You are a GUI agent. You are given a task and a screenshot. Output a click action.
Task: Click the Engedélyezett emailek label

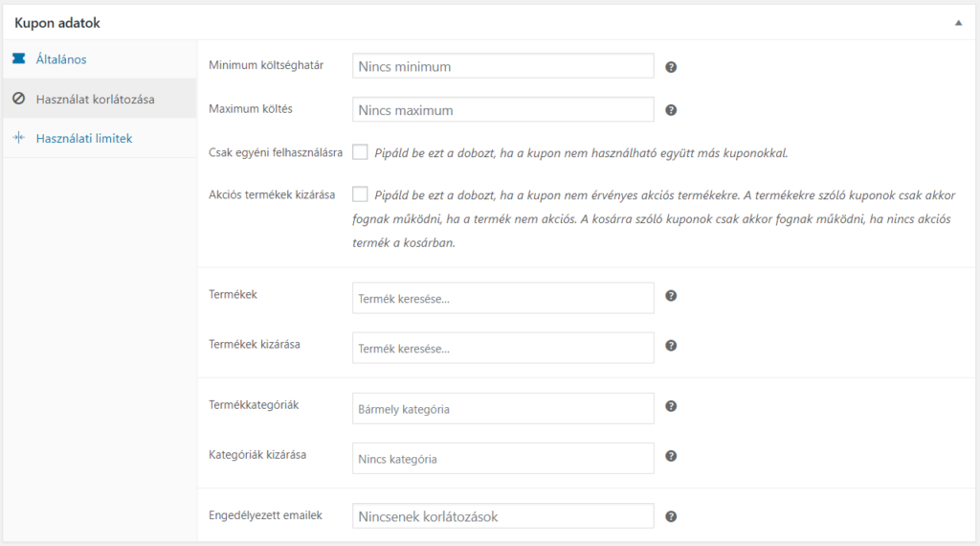(x=266, y=515)
